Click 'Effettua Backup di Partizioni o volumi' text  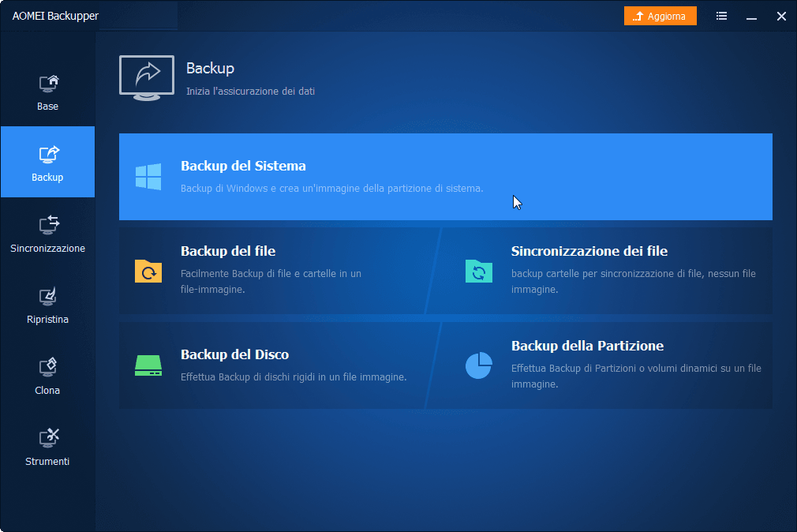[x=636, y=376]
